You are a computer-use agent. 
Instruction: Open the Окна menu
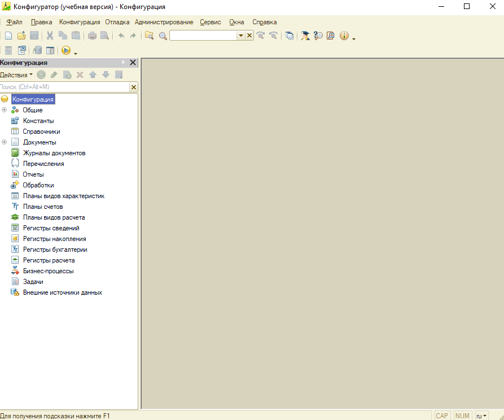click(236, 22)
